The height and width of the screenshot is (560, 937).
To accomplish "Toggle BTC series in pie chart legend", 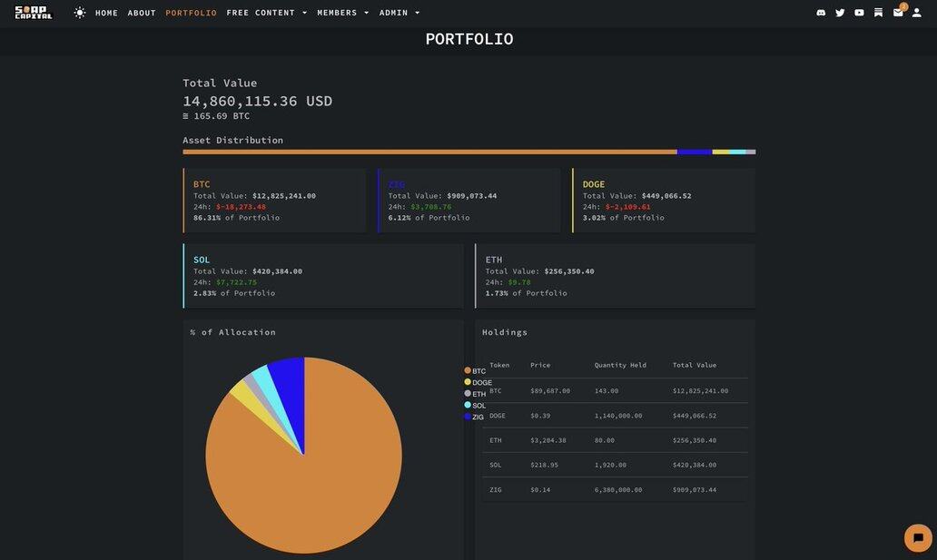I will (x=476, y=371).
